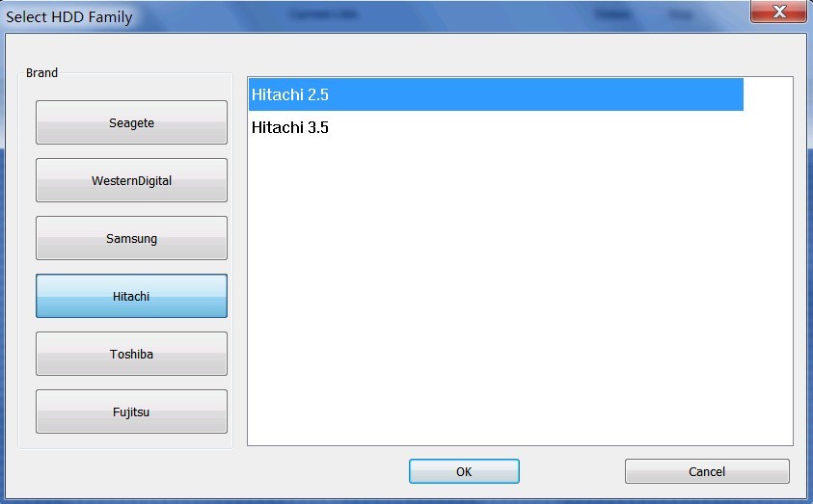Choose Hitachi 3.5 in the family list
813x504 pixels.
pos(496,127)
